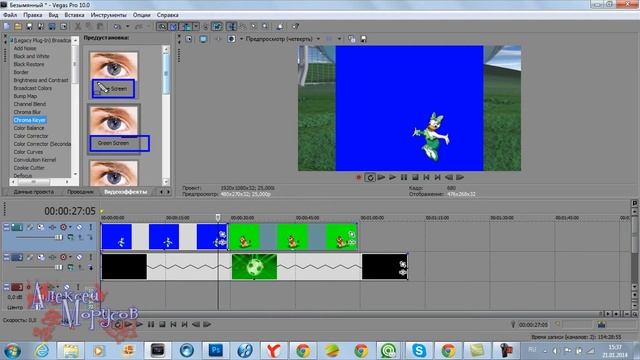
Task: Open the overlays dropdown arrow in preview
Action: pyautogui.click(x=340, y=39)
